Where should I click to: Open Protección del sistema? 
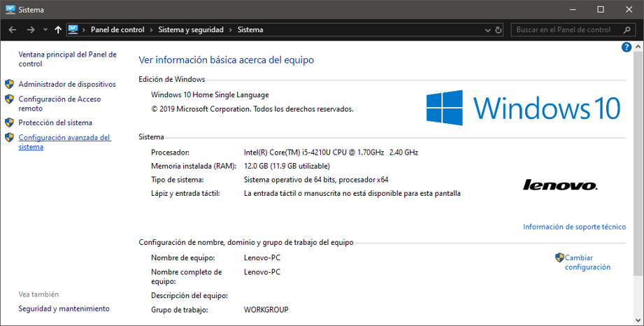coord(55,122)
